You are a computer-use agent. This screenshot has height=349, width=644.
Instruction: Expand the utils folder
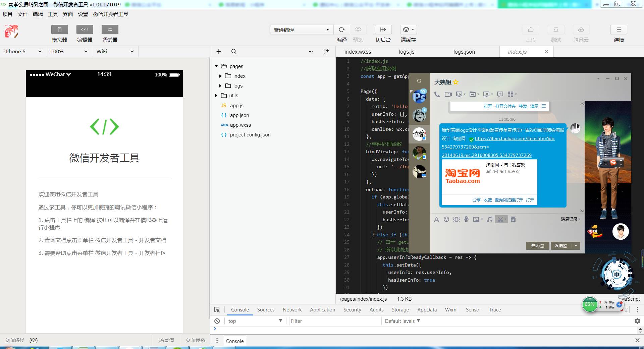click(x=216, y=96)
